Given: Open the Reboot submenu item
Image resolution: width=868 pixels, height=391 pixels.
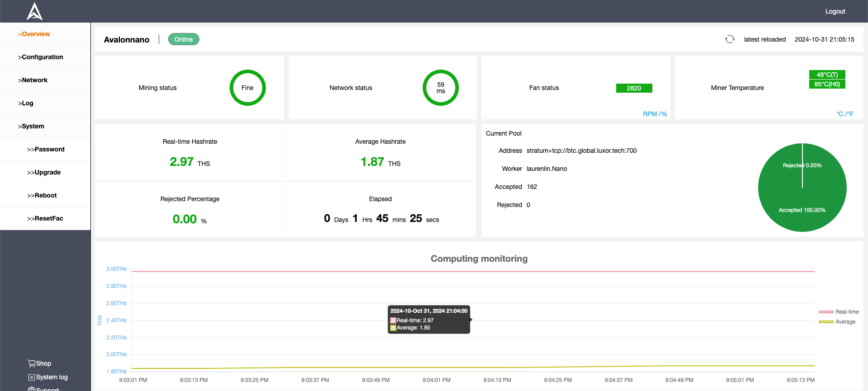Looking at the screenshot, I should pos(45,195).
